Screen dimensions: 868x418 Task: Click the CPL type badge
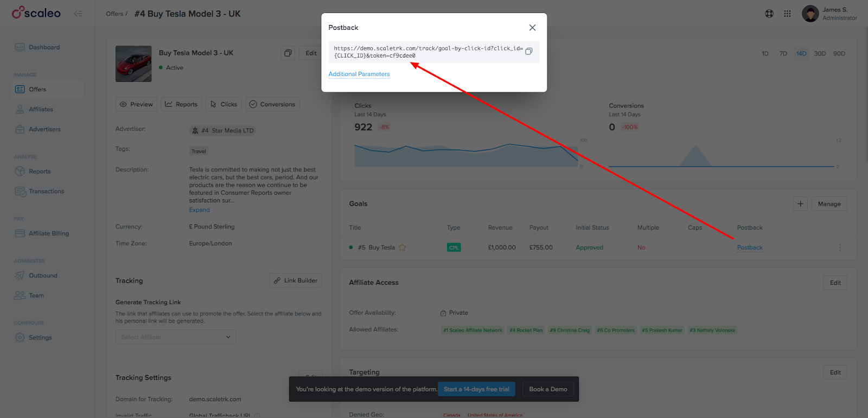(454, 248)
